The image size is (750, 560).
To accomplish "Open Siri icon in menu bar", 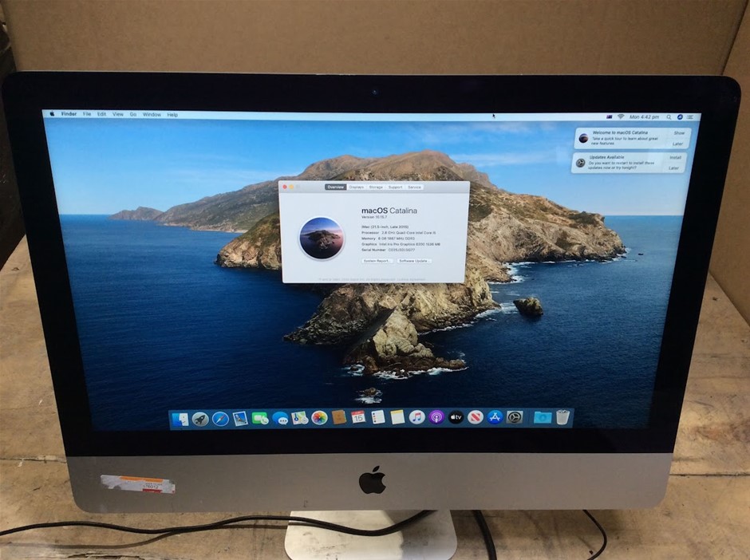I will pyautogui.click(x=680, y=116).
